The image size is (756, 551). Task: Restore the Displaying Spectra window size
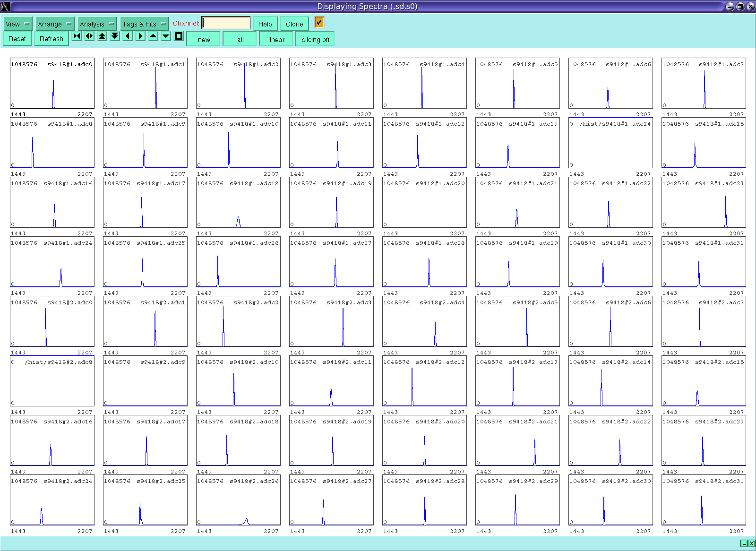tap(740, 7)
